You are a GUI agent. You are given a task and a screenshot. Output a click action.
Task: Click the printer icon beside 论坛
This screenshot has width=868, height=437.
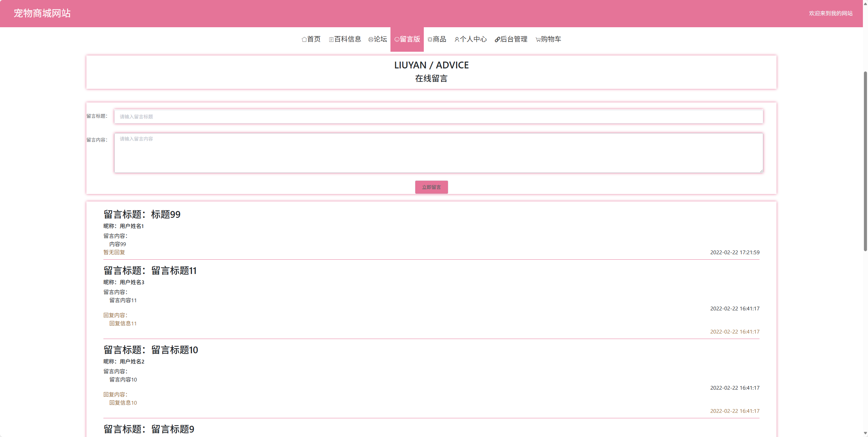(370, 39)
